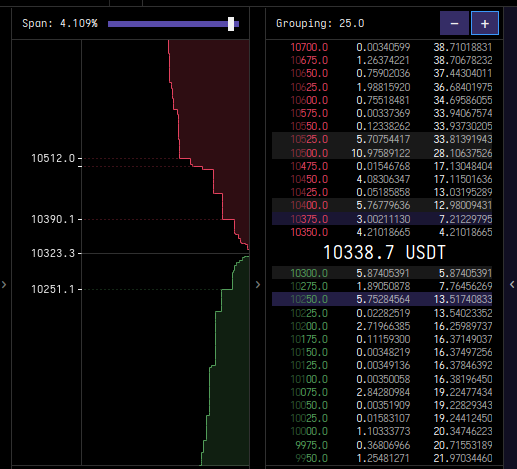This screenshot has height=469, width=517.
Task: Select the 10175.0 bid price
Action: [309, 339]
